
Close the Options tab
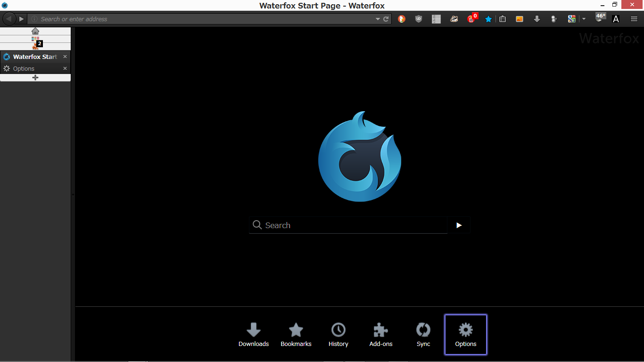pyautogui.click(x=65, y=68)
